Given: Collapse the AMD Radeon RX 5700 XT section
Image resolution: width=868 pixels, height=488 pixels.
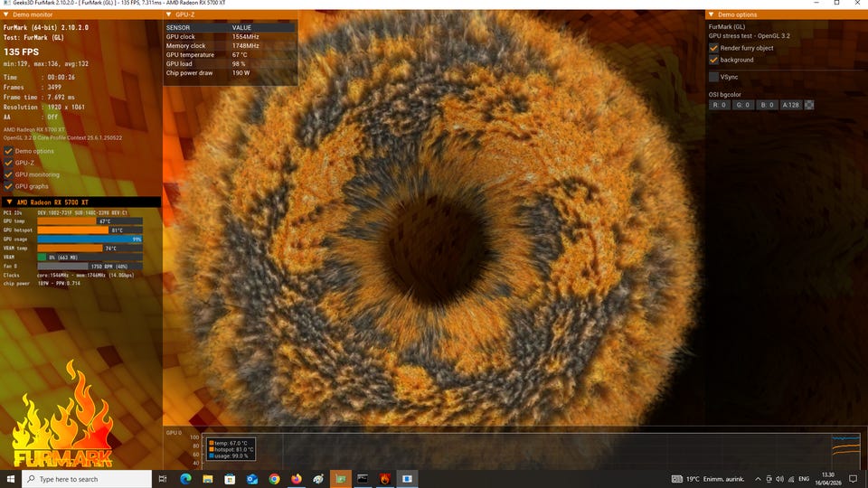Looking at the screenshot, I should [x=9, y=202].
